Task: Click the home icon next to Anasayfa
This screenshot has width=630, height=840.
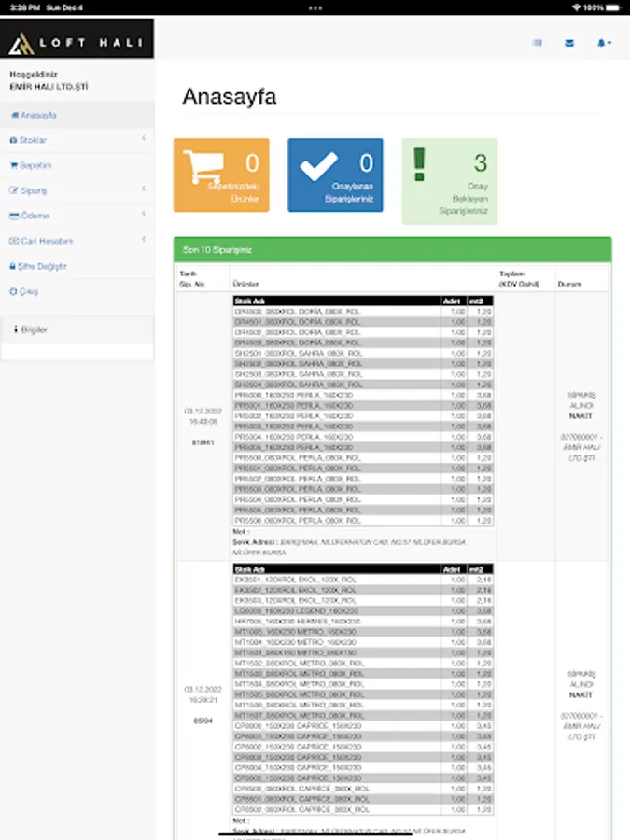Action: click(15, 115)
